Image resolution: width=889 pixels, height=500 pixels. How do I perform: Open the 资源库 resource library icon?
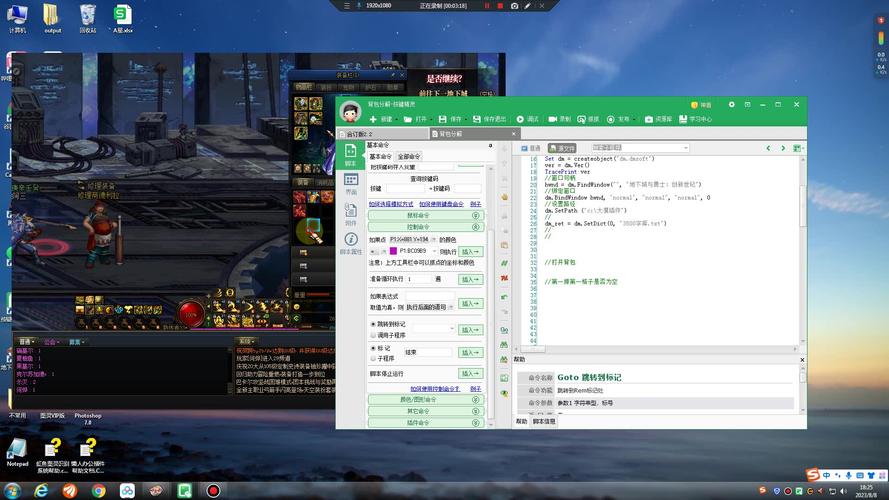click(x=649, y=119)
